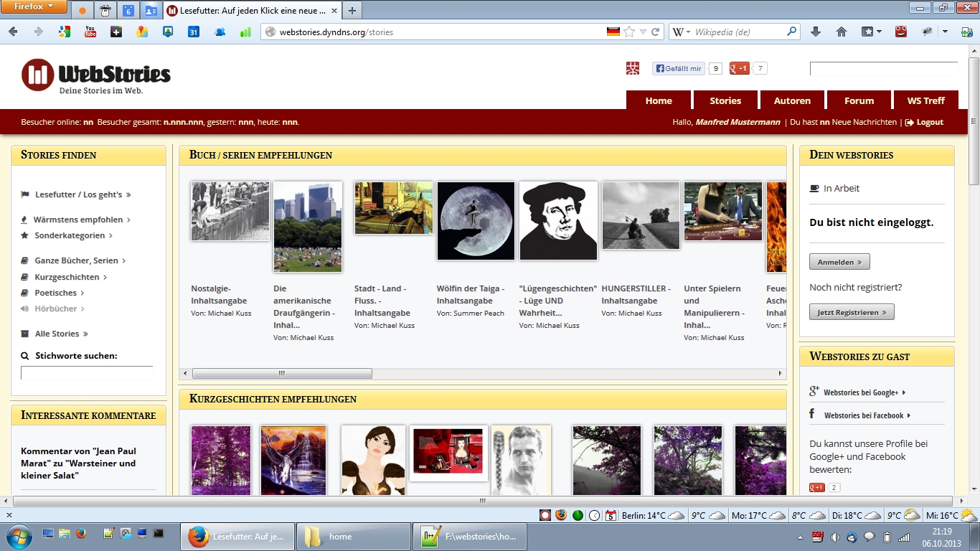Open the Google Maps bookmark icon
The image size is (980, 551).
(x=142, y=32)
